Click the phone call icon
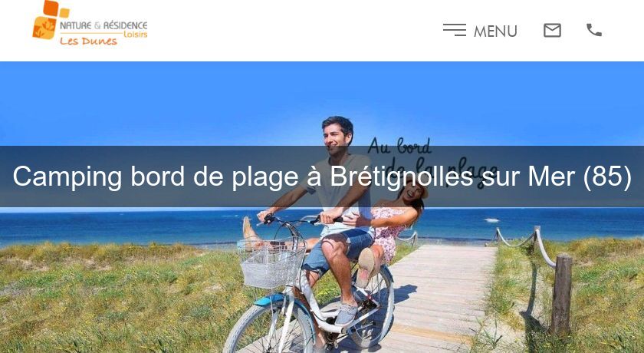The width and height of the screenshot is (644, 353). pyautogui.click(x=594, y=30)
